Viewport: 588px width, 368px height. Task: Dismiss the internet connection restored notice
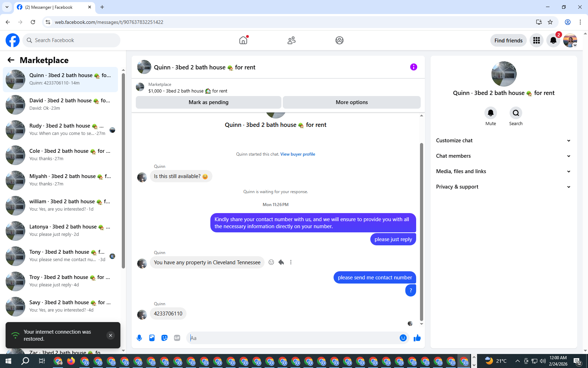tap(111, 335)
